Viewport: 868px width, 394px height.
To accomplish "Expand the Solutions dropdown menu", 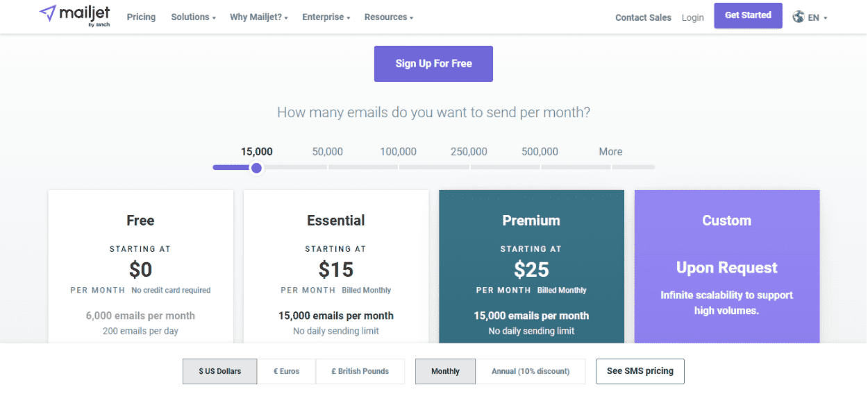I will [193, 17].
